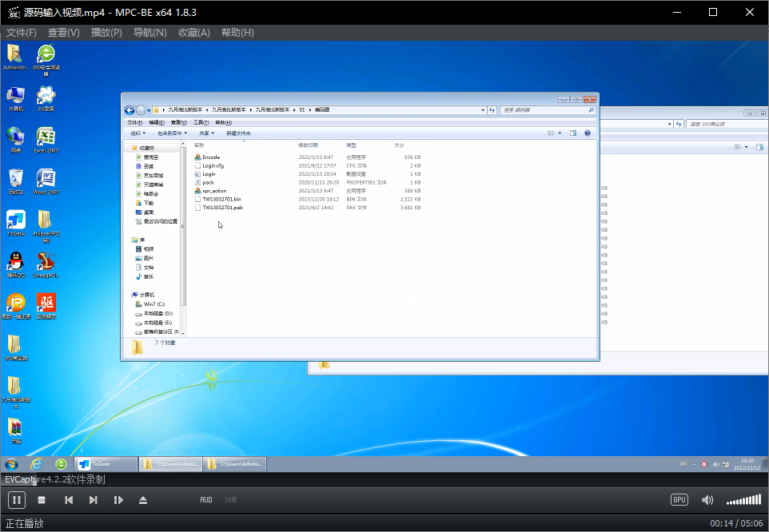Image resolution: width=769 pixels, height=532 pixels.
Task: Click the navigation pane scrollbar down arrow
Action: coord(183,333)
